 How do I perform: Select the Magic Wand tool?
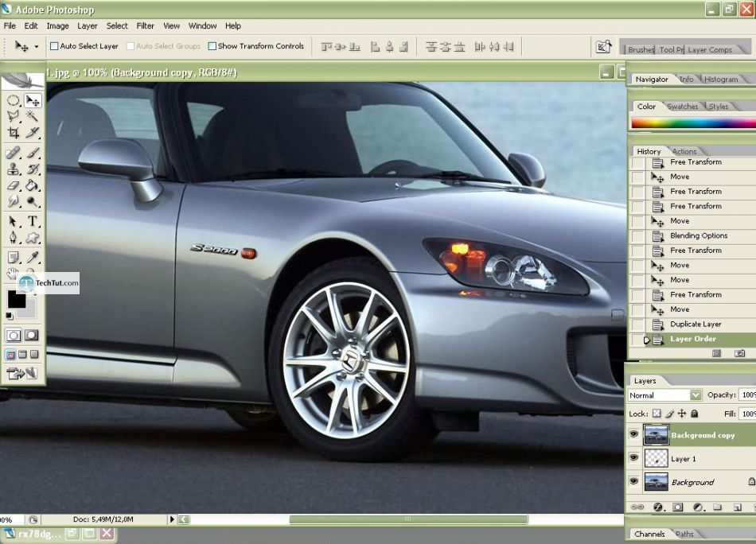click(33, 116)
